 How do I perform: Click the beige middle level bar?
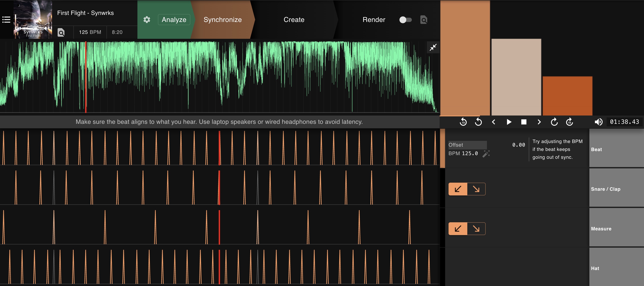516,77
